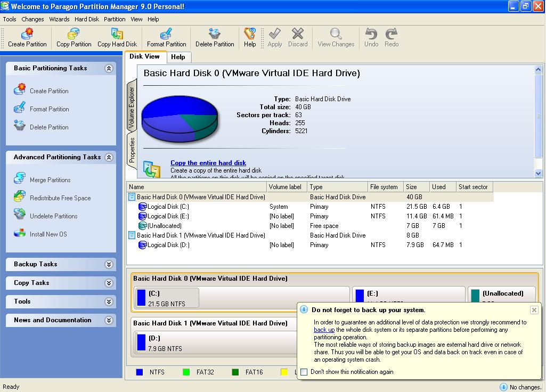
Task: Open the Hard Disk menu
Action: pyautogui.click(x=87, y=19)
